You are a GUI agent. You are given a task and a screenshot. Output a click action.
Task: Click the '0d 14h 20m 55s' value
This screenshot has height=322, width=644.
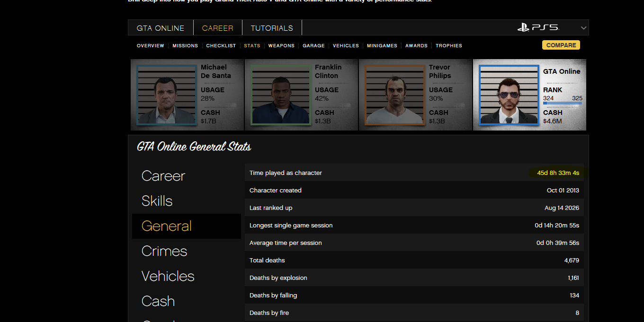click(557, 226)
